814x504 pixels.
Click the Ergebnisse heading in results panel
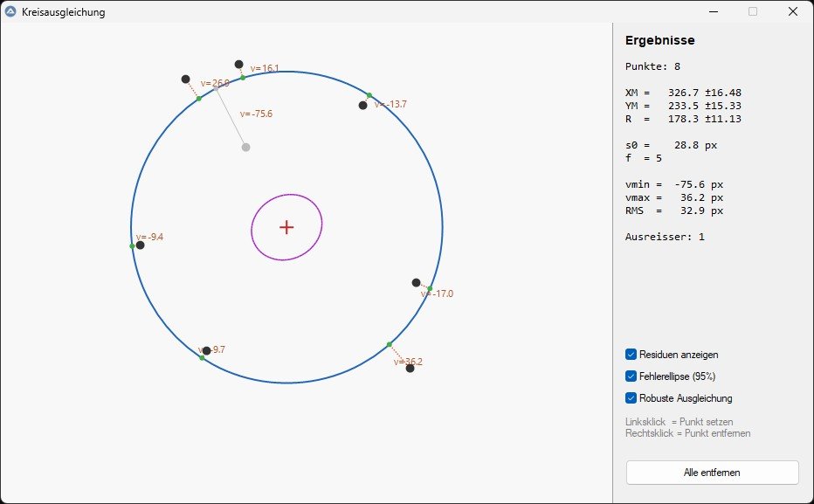click(x=660, y=40)
